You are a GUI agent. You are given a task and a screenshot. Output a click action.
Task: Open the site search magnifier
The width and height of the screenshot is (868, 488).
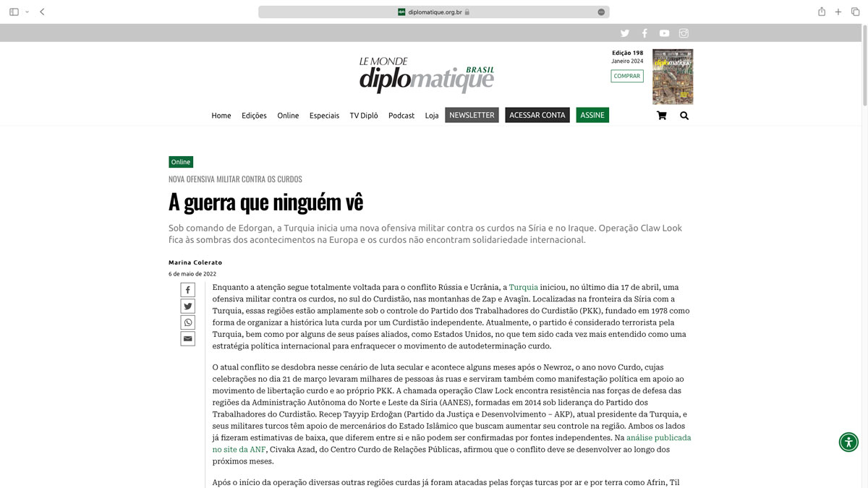click(684, 116)
